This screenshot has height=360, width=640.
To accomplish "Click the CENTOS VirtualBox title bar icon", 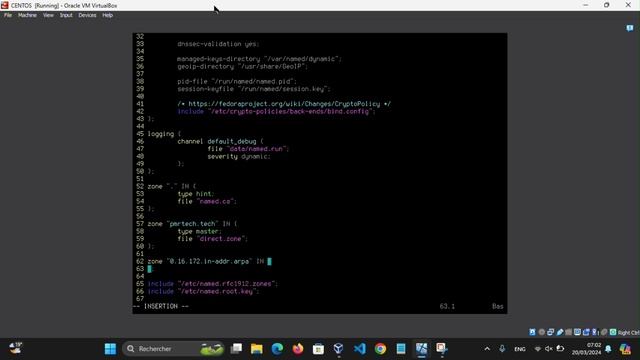I will [4, 5].
